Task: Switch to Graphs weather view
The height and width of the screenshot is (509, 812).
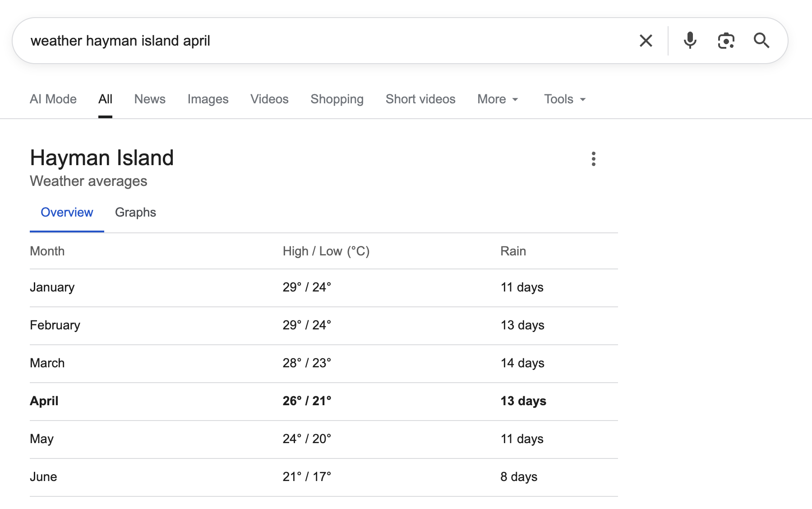Action: [135, 213]
